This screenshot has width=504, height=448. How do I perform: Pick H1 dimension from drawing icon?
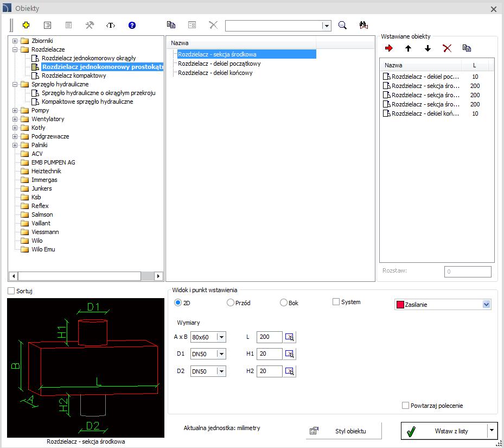click(x=290, y=354)
